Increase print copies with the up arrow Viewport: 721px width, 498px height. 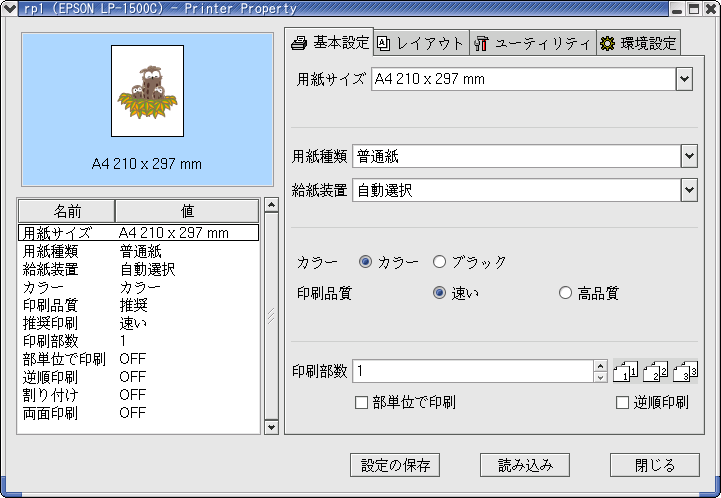click(600, 366)
